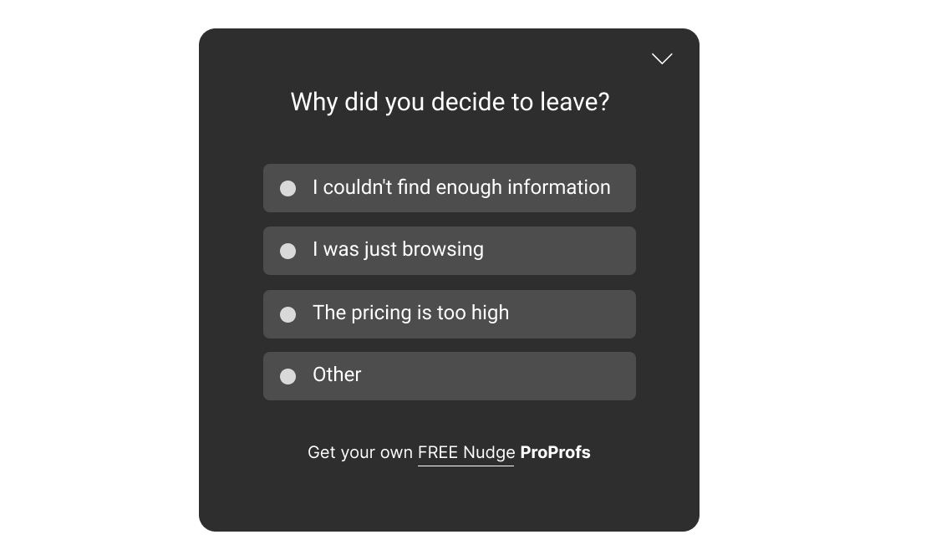Click the survey question heading text
Screen dimensions: 926x560
coord(449,102)
